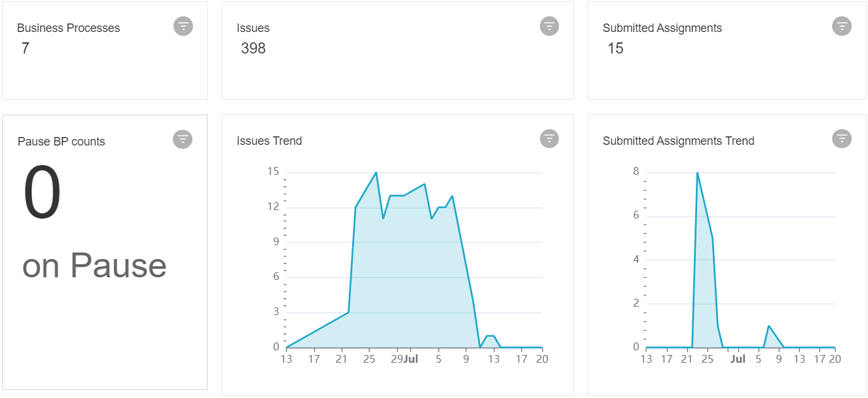868x398 pixels.
Task: Click the Business Processes count 7
Action: pyautogui.click(x=25, y=48)
